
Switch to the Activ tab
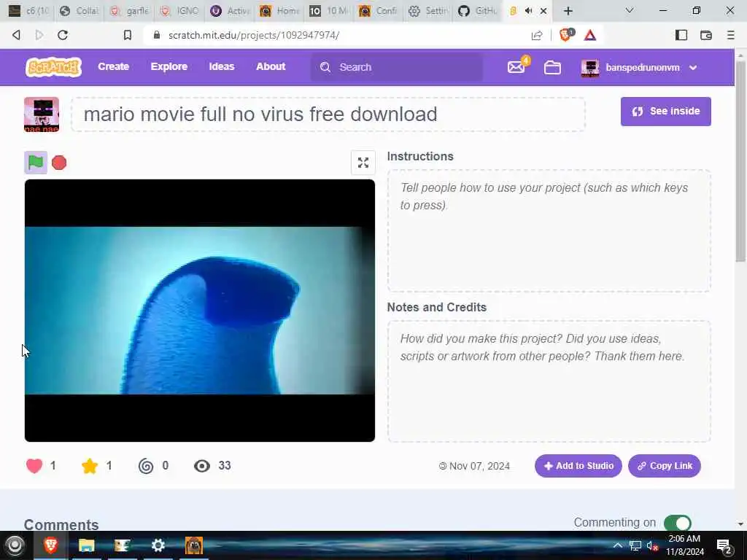point(230,10)
